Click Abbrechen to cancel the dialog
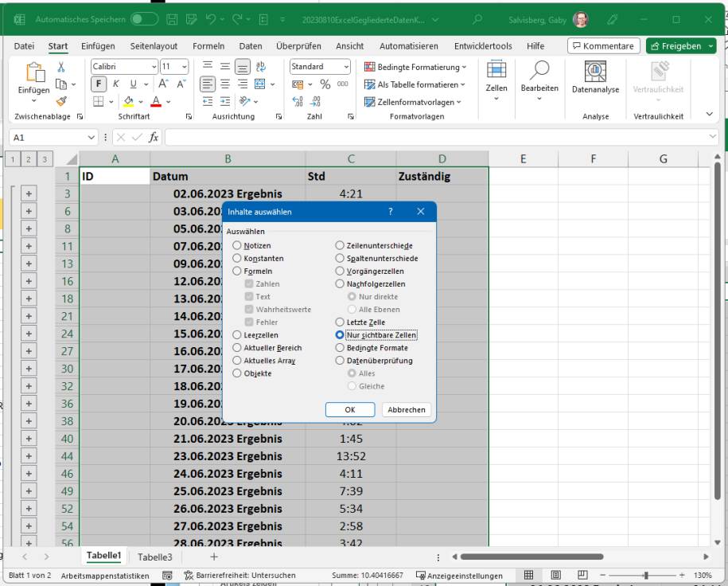 (406, 410)
